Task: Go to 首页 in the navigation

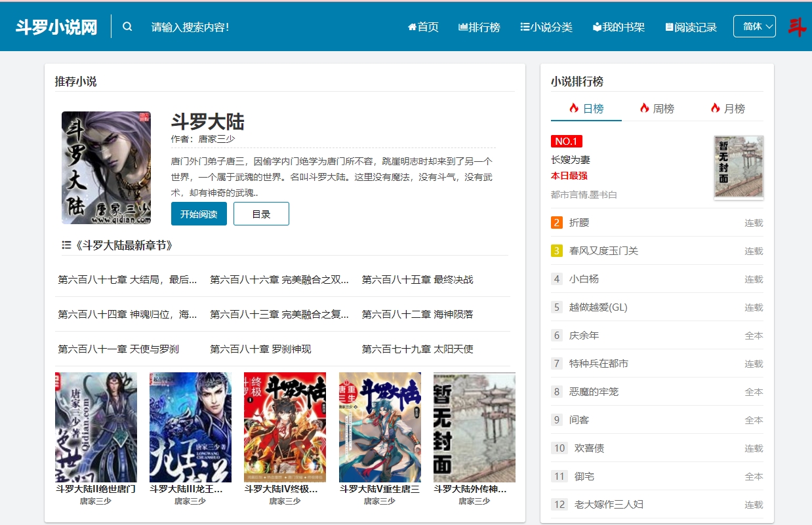Action: 423,27
